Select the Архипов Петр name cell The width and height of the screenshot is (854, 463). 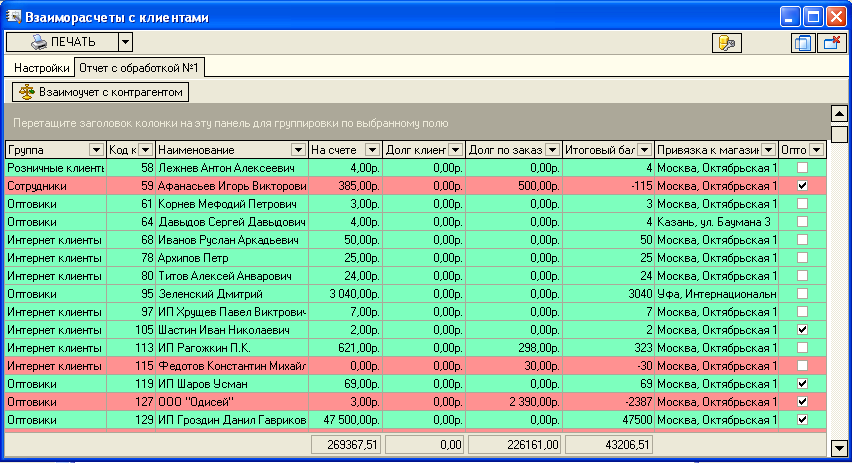tap(232, 258)
